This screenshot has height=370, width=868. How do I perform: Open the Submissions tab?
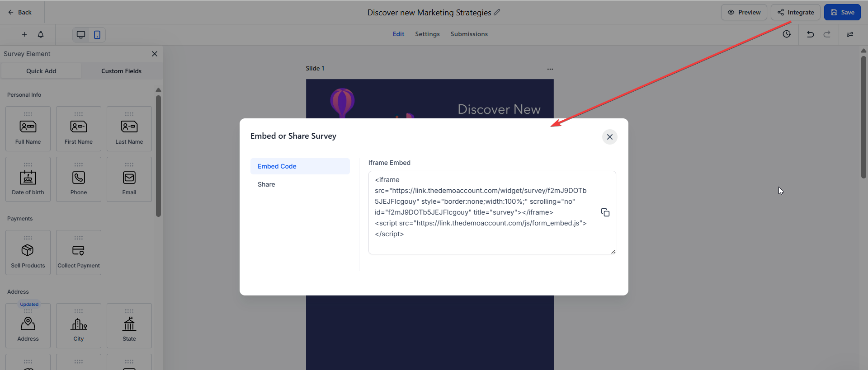point(469,34)
